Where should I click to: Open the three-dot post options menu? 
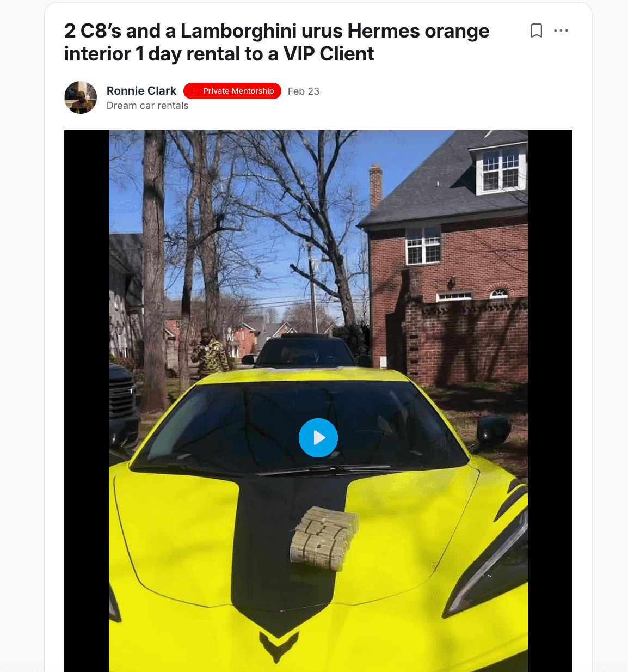click(561, 30)
